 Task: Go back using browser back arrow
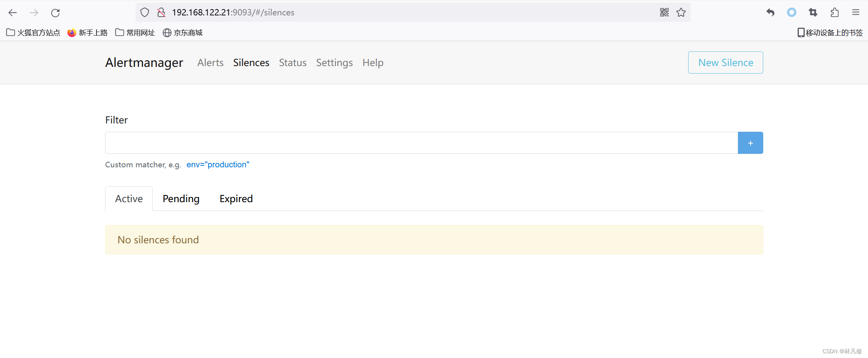13,13
